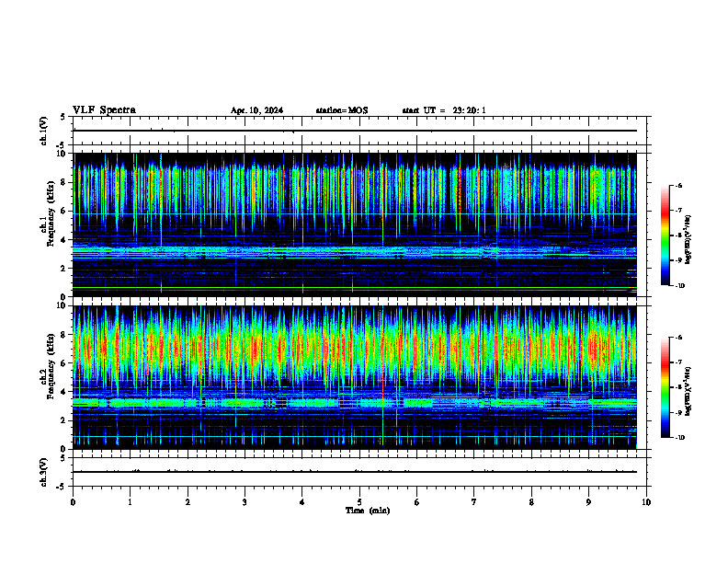Screen dimensions: 728x563
Task: Click the ch.2 spectrogram color scale bar
Action: [665, 387]
